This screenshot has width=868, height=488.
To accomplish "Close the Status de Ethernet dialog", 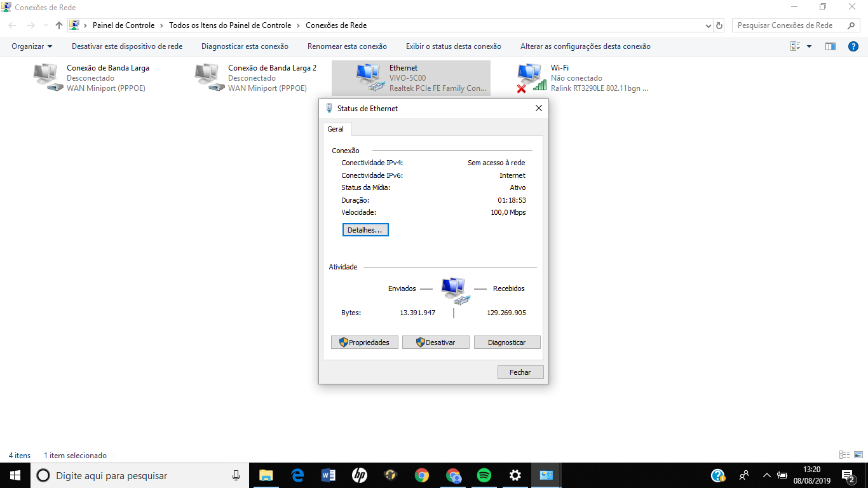I will (539, 109).
